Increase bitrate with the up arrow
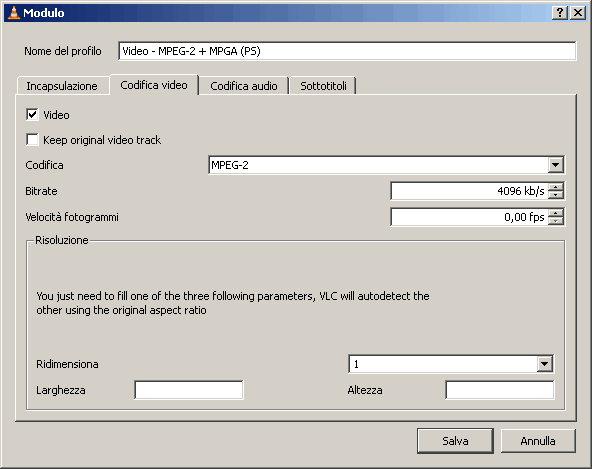The height and width of the screenshot is (469, 592). point(555,187)
